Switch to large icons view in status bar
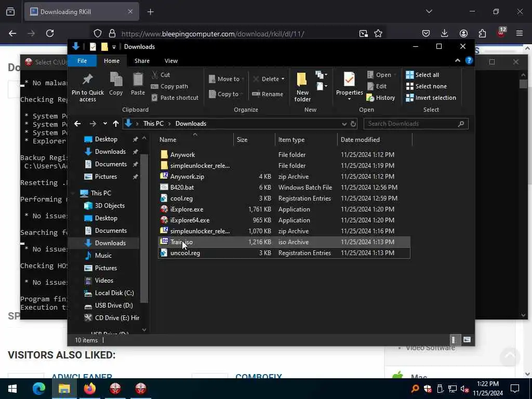532x399 pixels. click(467, 340)
